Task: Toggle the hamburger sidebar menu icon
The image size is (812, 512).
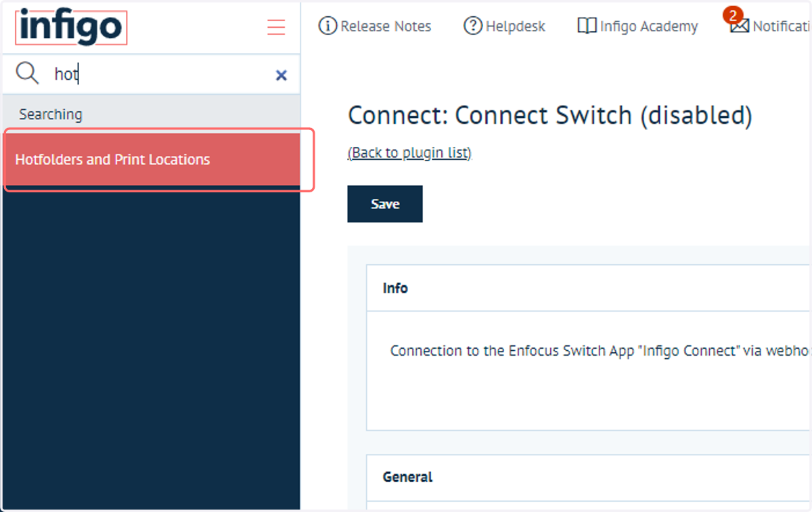Action: click(276, 27)
